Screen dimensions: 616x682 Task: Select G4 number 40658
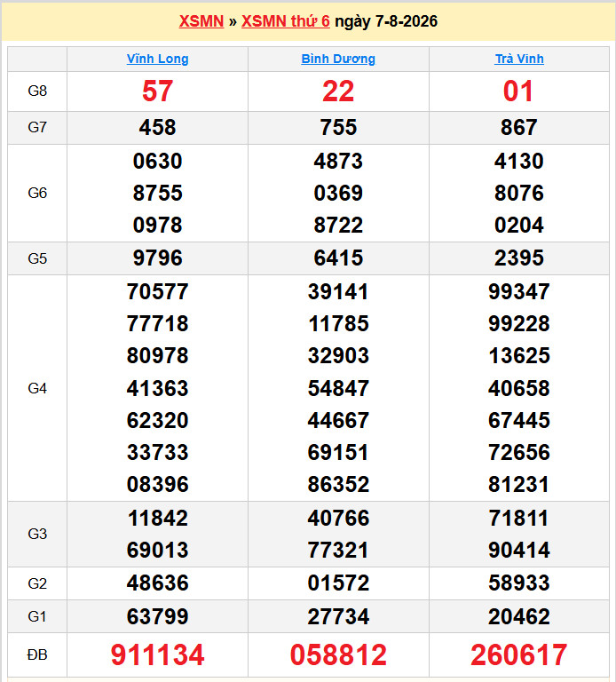pyautogui.click(x=519, y=388)
